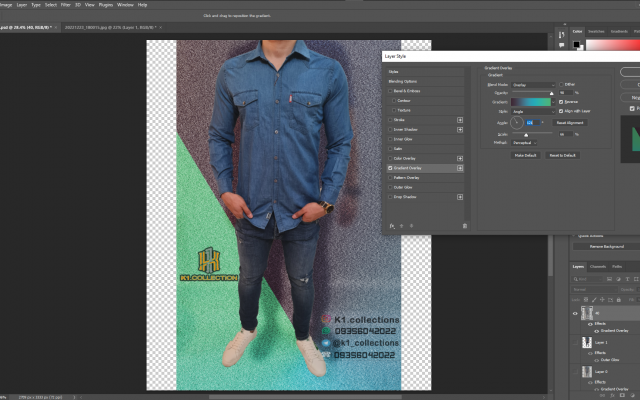The width and height of the screenshot is (640, 400).
Task: Enable the Contour checkbox
Action: pyautogui.click(x=394, y=100)
